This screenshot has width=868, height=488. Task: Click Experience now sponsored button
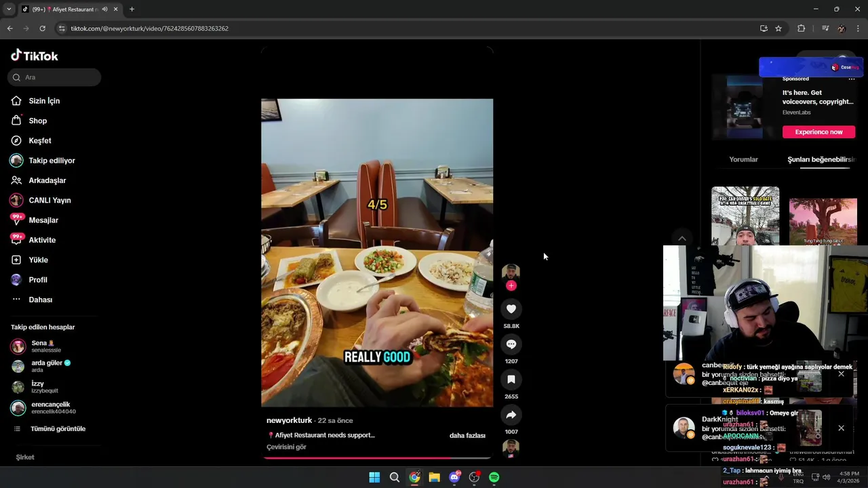click(x=818, y=132)
